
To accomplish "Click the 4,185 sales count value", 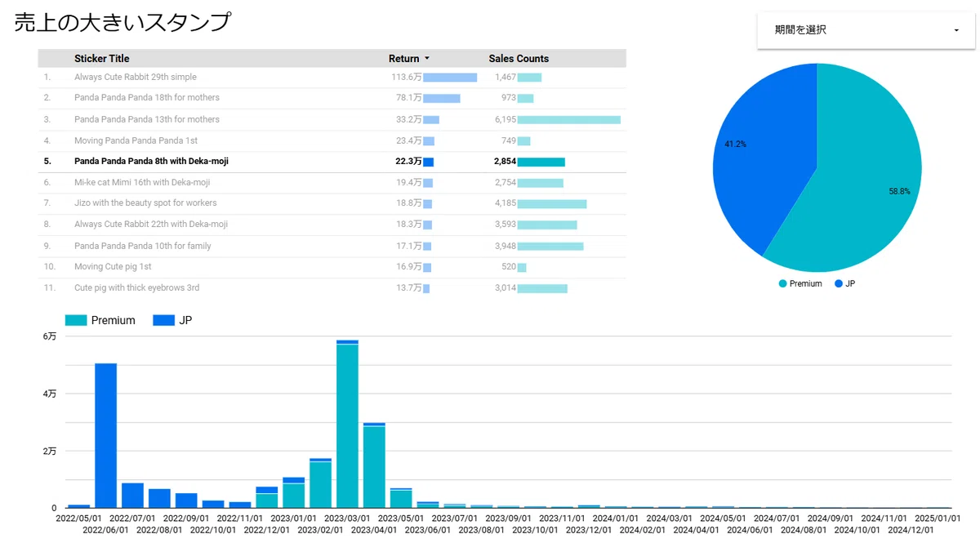I will point(506,203).
